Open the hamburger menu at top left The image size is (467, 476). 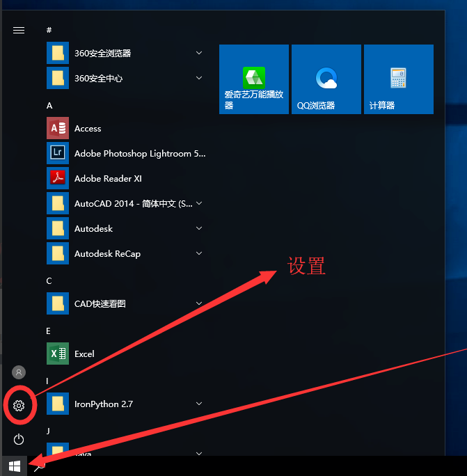[19, 30]
